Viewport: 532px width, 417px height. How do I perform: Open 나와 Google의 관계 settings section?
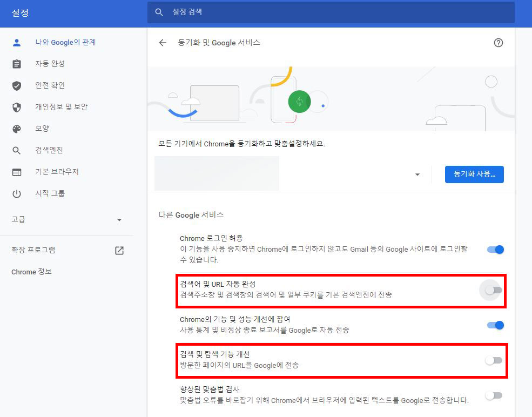point(66,43)
